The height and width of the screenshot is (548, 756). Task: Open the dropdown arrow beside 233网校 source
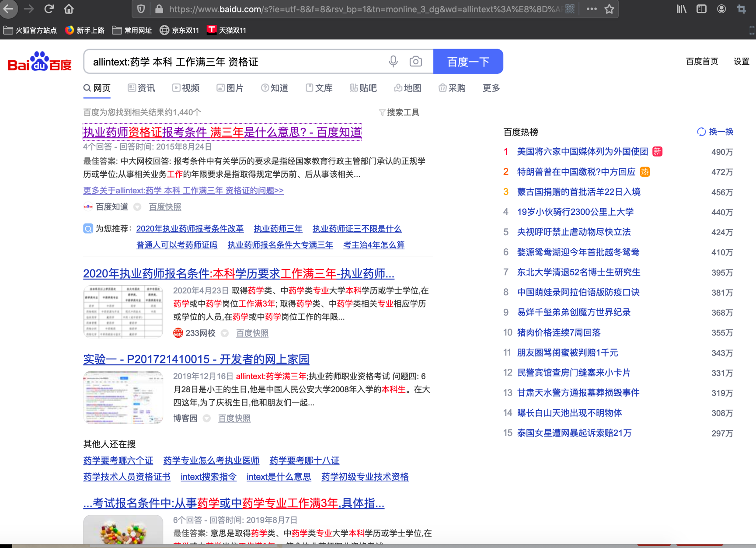coord(225,333)
